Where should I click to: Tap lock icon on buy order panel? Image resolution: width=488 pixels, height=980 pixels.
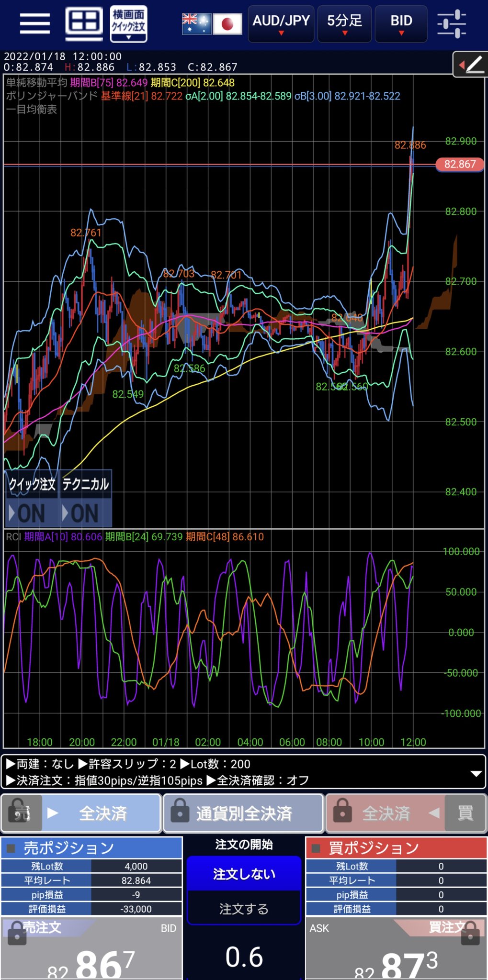click(470, 933)
